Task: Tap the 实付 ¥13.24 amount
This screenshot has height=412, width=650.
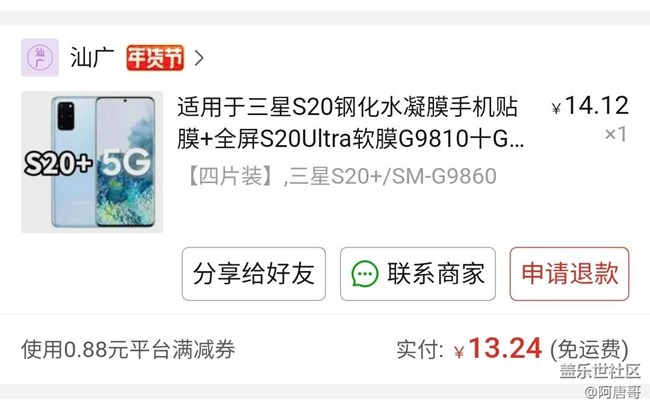Action: [x=469, y=348]
